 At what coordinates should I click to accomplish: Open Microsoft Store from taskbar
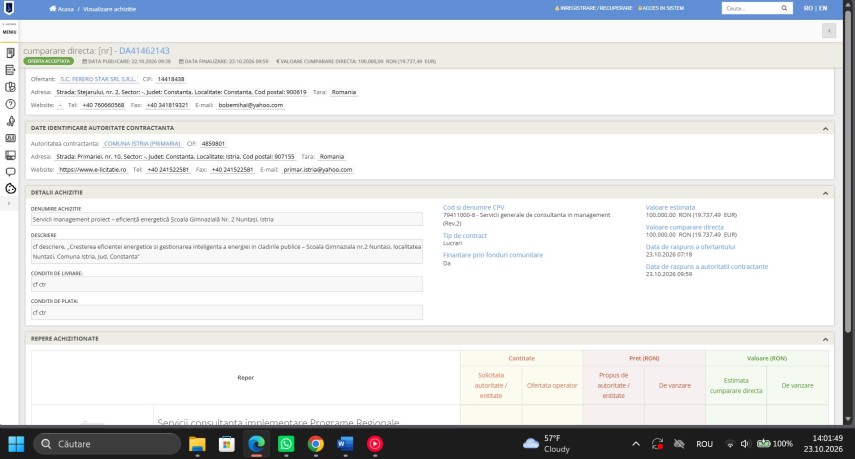point(226,444)
